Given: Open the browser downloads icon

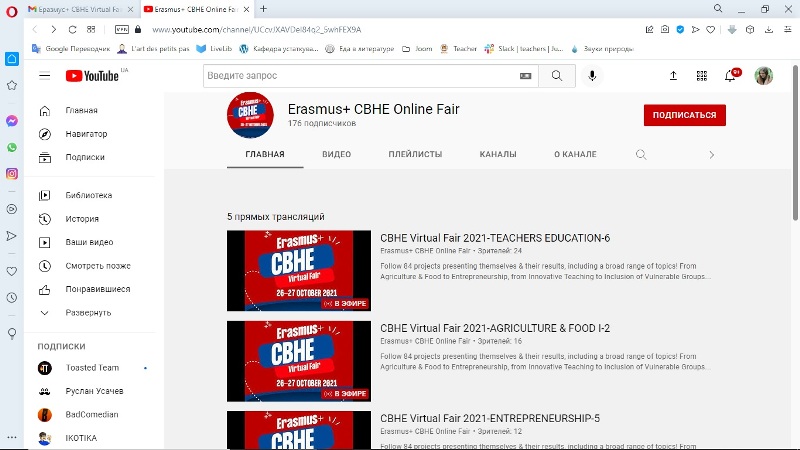Looking at the screenshot, I should pyautogui.click(x=768, y=30).
